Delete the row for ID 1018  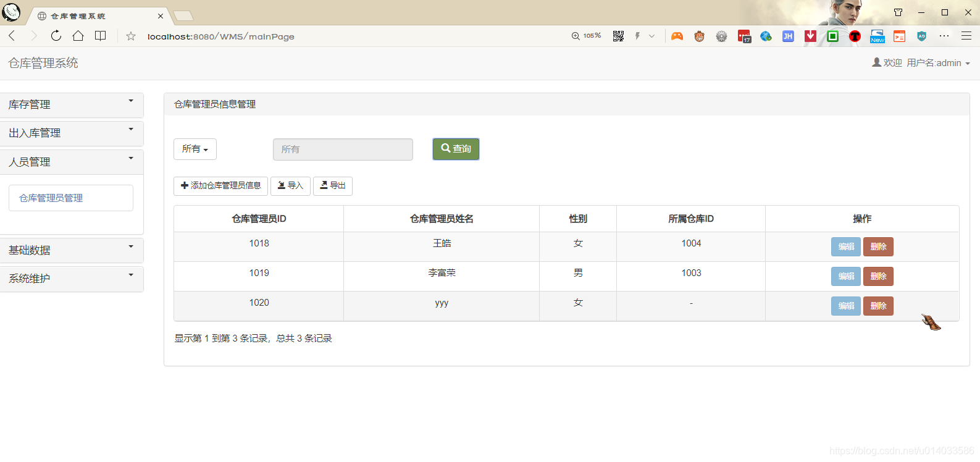[878, 246]
